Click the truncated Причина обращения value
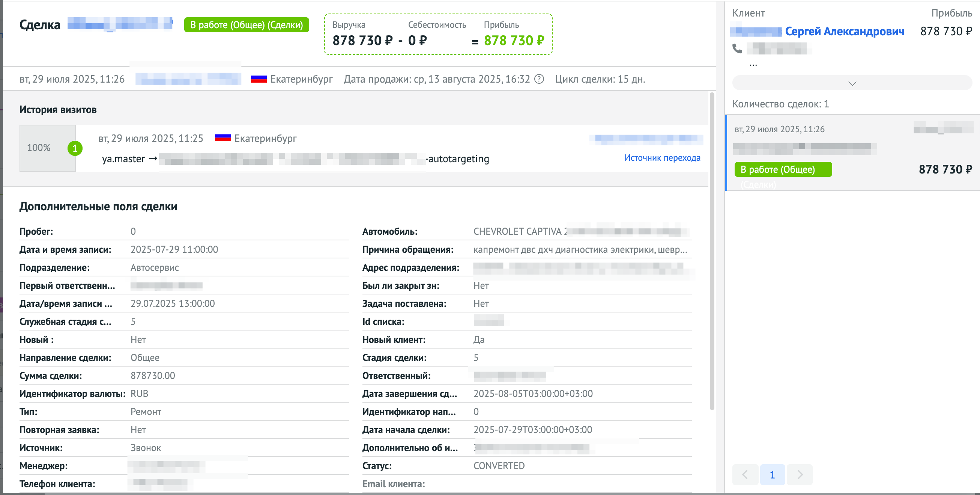The width and height of the screenshot is (980, 495). [580, 250]
